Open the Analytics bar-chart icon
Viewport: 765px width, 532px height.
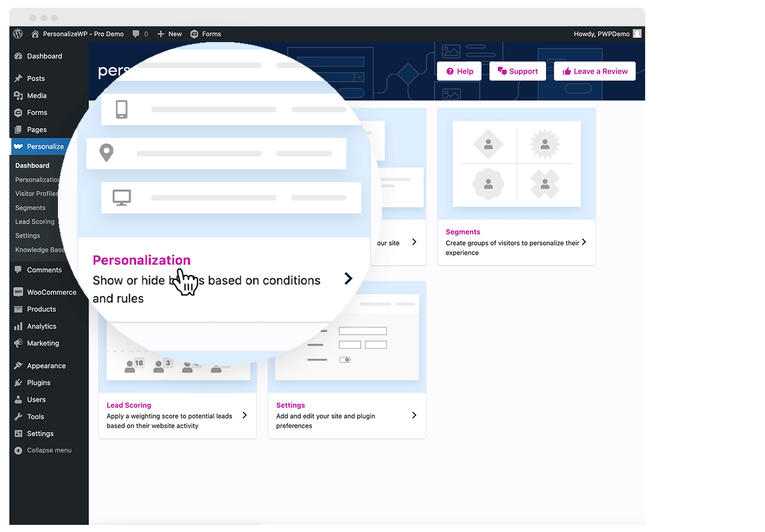[18, 326]
